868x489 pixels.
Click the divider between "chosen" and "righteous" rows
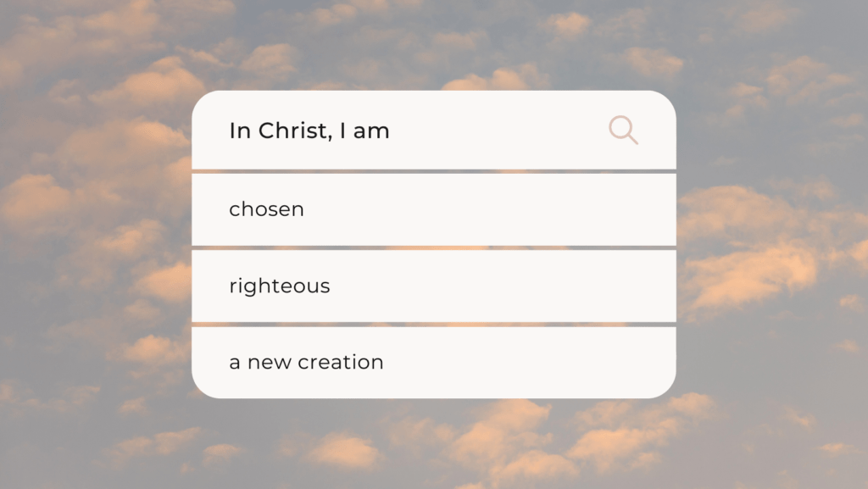434,247
